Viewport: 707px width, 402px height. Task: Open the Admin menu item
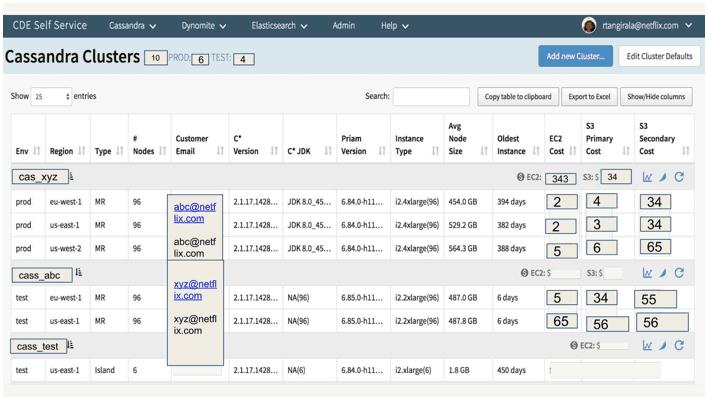point(344,26)
